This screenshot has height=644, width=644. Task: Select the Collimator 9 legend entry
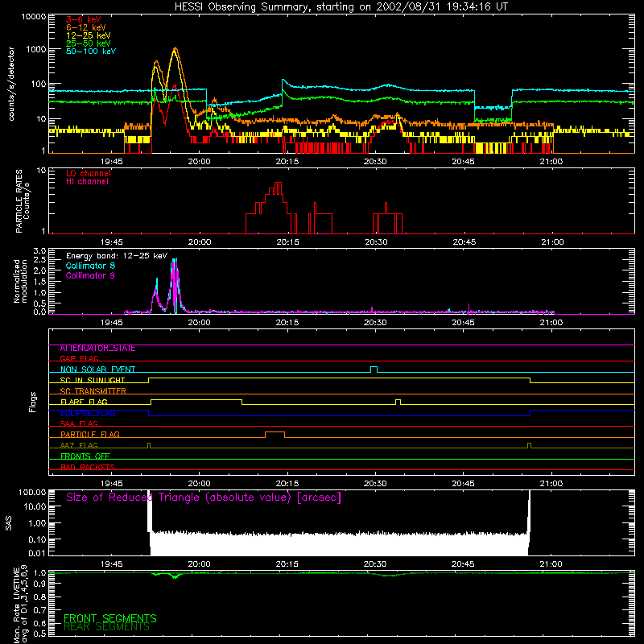coord(90,275)
